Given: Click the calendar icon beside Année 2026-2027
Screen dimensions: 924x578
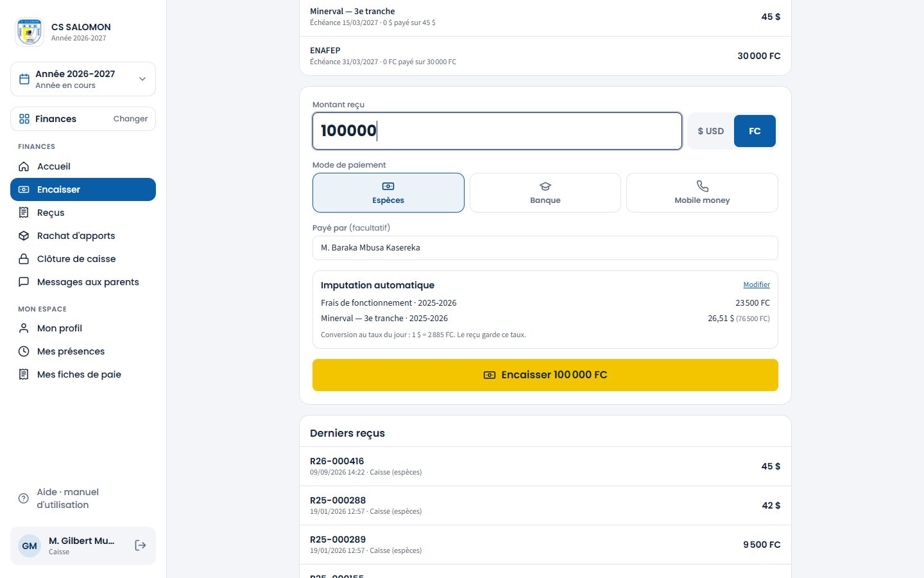Looking at the screenshot, I should coord(24,79).
